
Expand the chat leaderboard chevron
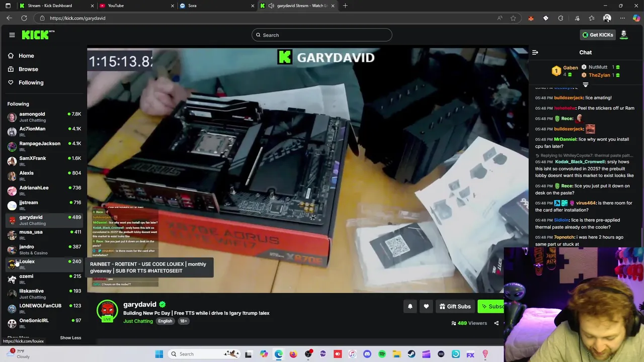click(585, 85)
